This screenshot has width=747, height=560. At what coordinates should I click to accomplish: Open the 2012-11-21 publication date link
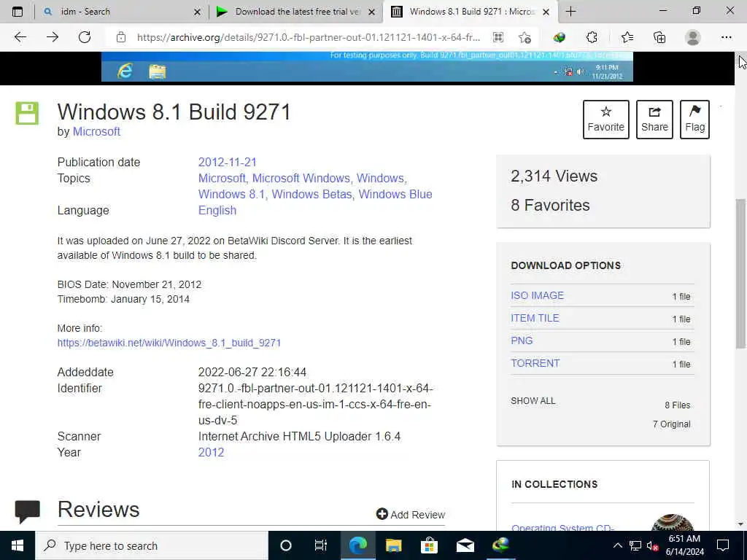click(228, 162)
